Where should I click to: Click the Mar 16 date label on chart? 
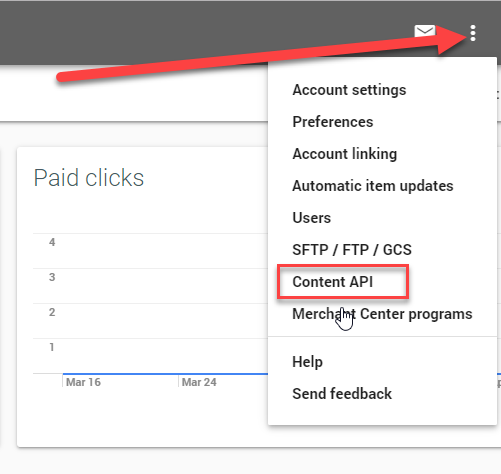[83, 382]
